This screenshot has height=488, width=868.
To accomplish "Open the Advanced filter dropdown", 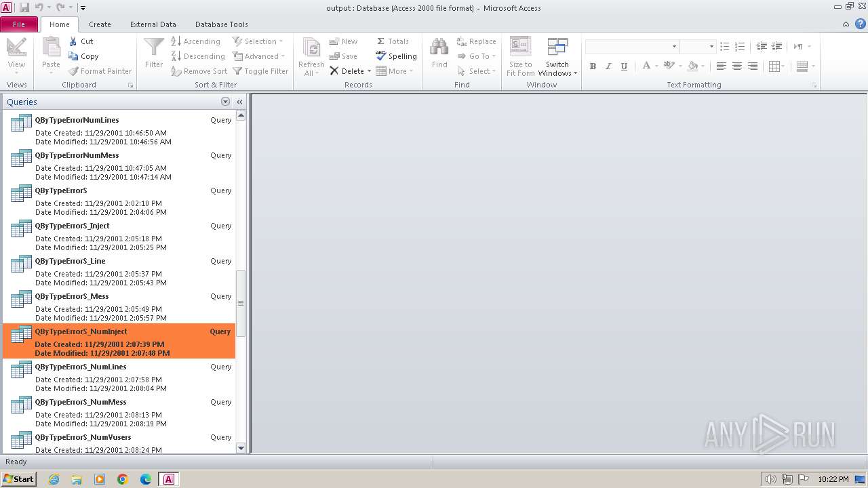I will pos(259,56).
